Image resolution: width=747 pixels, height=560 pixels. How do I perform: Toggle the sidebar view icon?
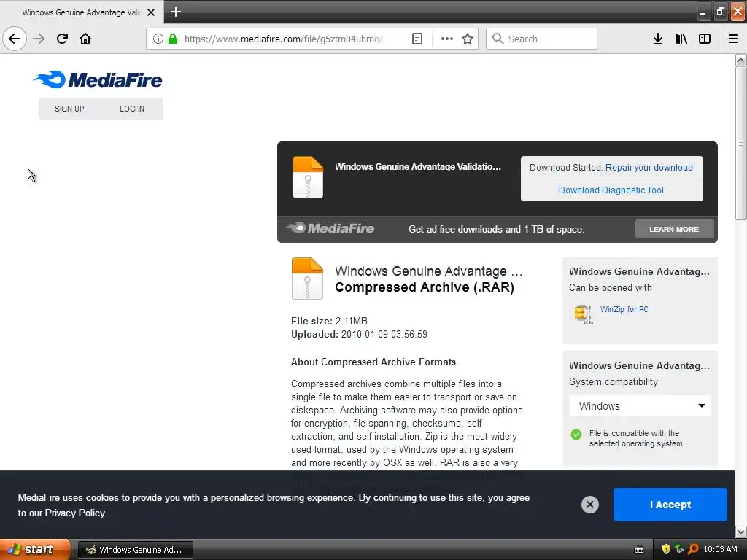pos(705,39)
